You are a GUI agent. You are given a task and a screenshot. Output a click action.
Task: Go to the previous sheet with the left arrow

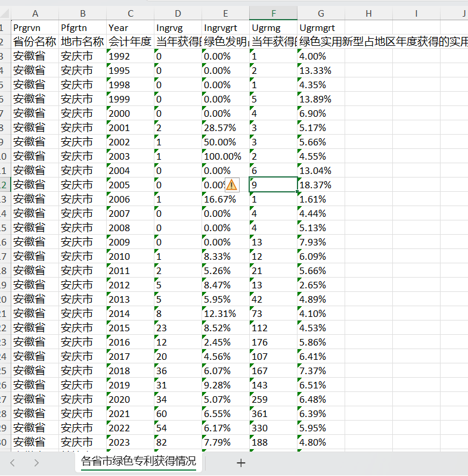[x=13, y=463]
